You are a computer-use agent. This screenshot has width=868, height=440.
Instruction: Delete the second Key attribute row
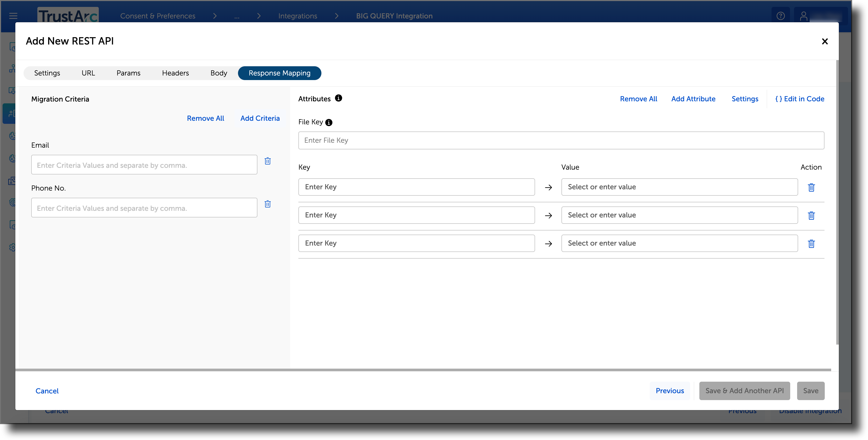pyautogui.click(x=811, y=215)
